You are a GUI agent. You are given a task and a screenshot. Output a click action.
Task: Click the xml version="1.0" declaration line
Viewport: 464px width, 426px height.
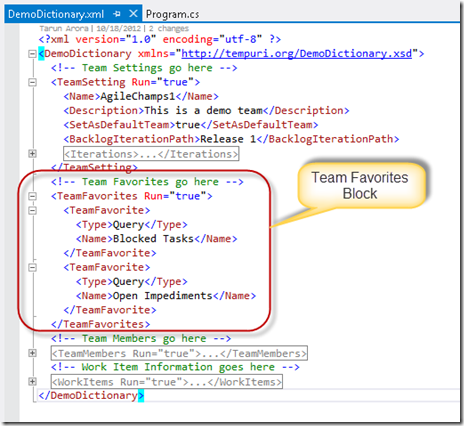160,39
